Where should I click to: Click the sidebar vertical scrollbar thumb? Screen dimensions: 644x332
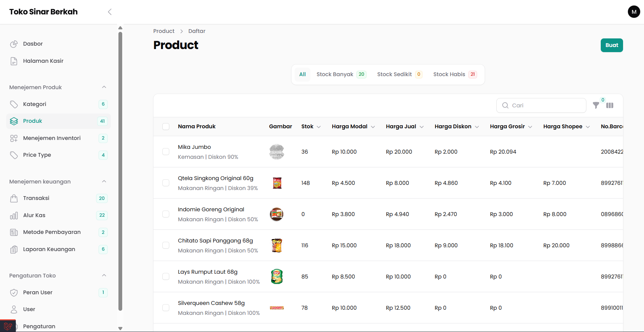(x=120, y=171)
